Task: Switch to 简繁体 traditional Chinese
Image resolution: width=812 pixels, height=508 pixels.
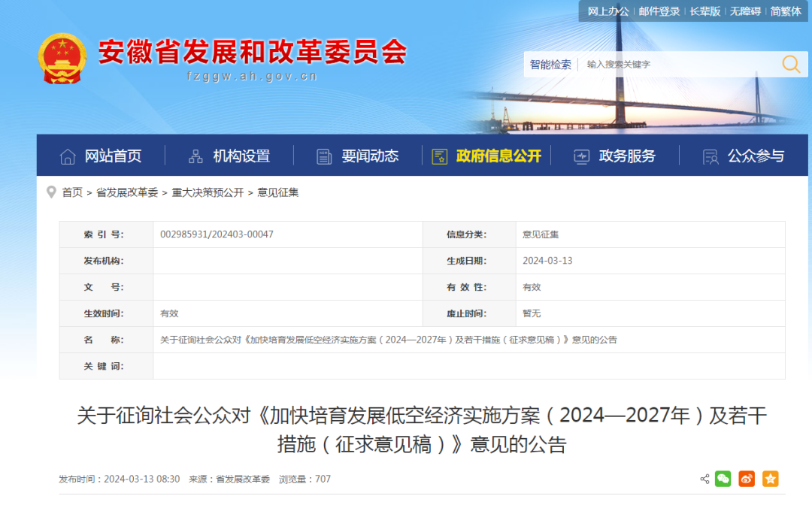Action: tap(786, 11)
